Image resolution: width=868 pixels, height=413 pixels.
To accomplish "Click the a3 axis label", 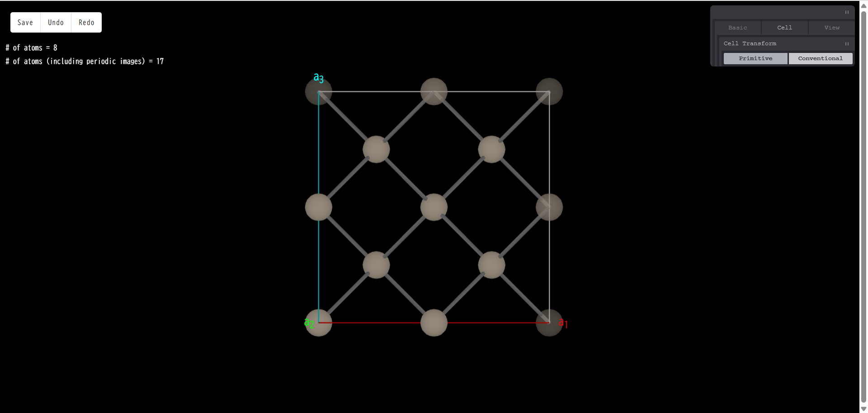I will pyautogui.click(x=318, y=78).
